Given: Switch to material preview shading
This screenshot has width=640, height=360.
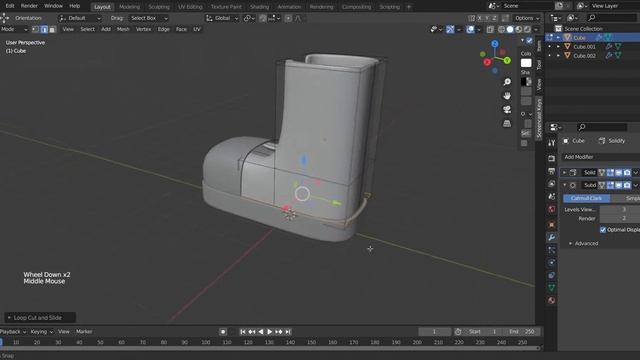Looking at the screenshot, I should (x=519, y=29).
